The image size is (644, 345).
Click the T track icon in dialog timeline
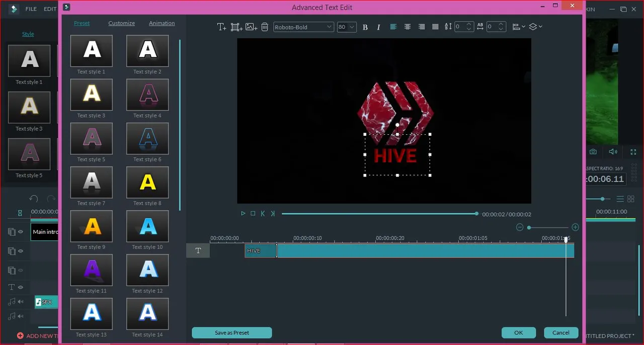coord(198,250)
